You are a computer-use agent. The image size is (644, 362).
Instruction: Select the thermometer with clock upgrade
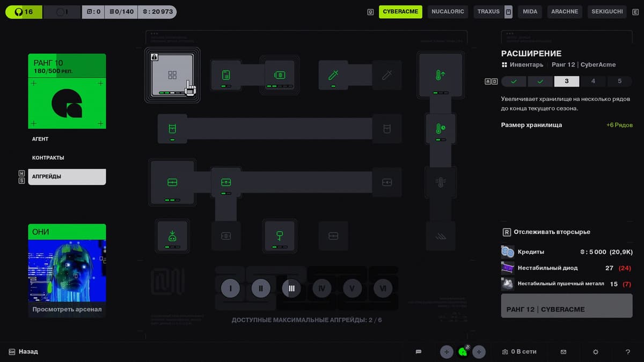click(440, 129)
